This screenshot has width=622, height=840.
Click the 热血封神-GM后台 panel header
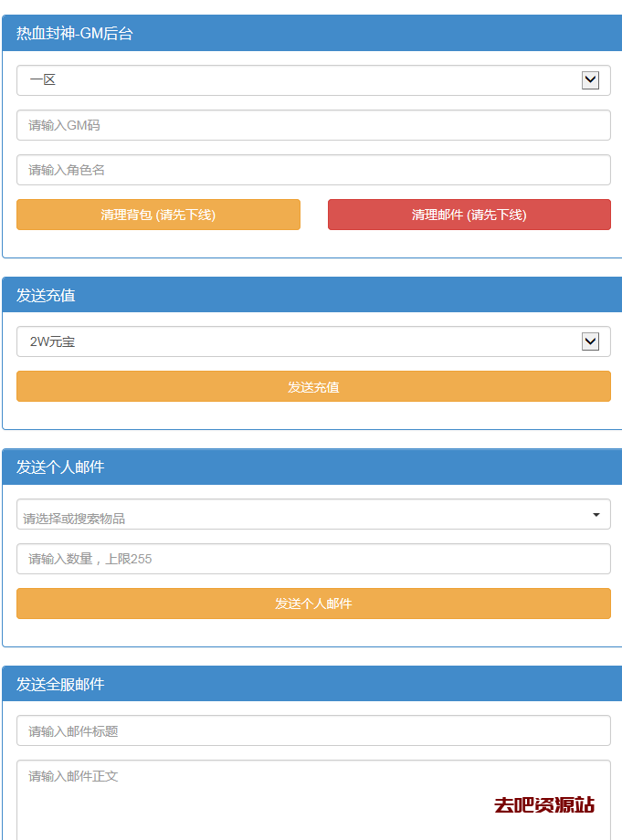(x=312, y=33)
